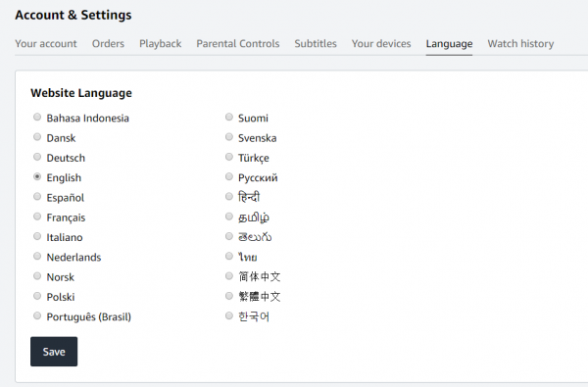588x387 pixels.
Task: Click the Save button
Action: coord(54,352)
